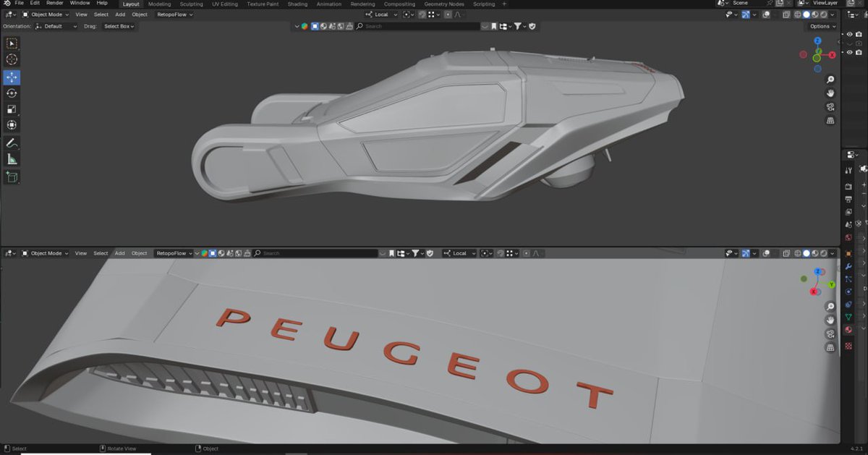Click the Scene name field
The height and width of the screenshot is (455, 868).
(x=749, y=3)
